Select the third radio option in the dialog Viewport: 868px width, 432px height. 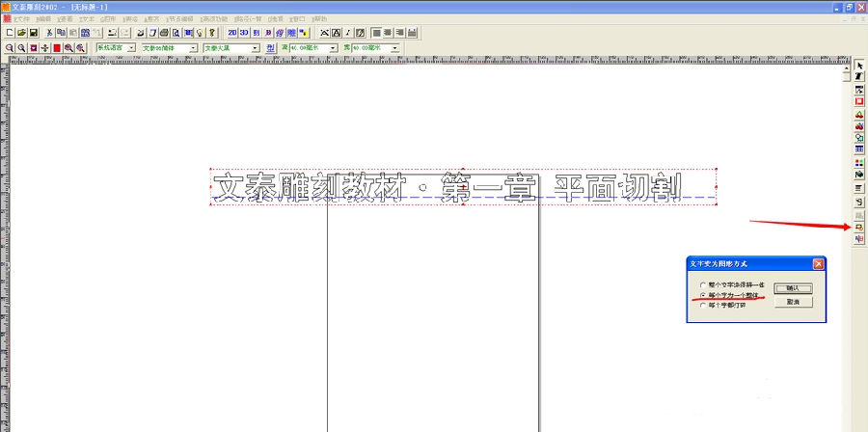tap(704, 305)
